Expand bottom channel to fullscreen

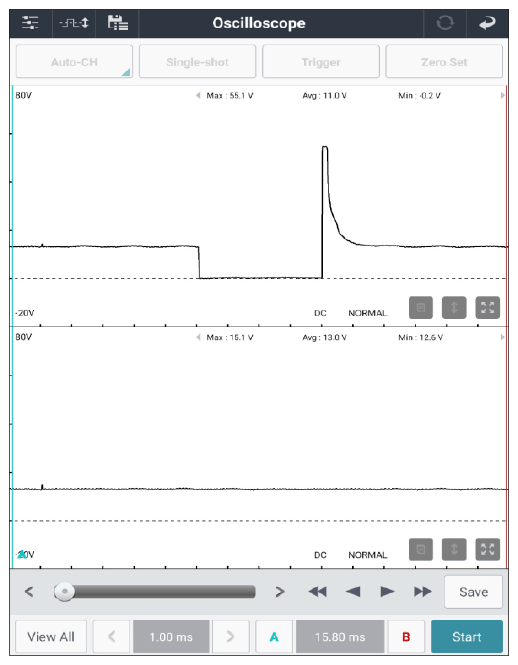click(x=487, y=550)
